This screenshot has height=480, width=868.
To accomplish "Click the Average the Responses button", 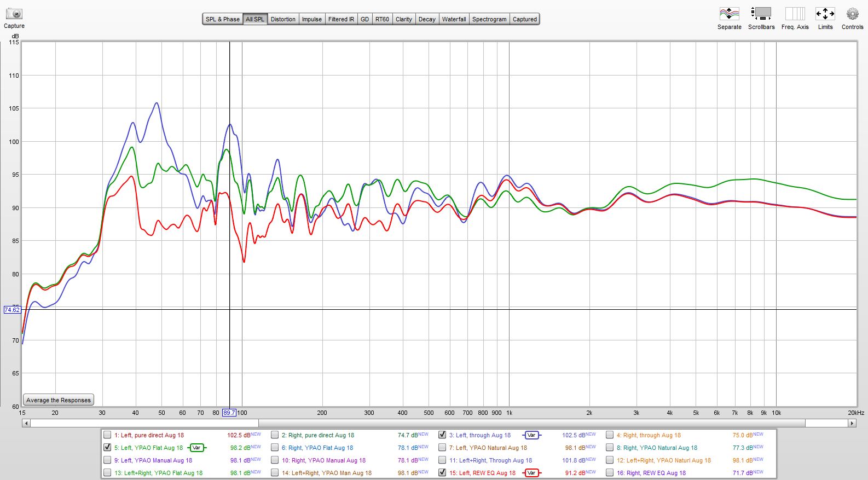I will [59, 400].
